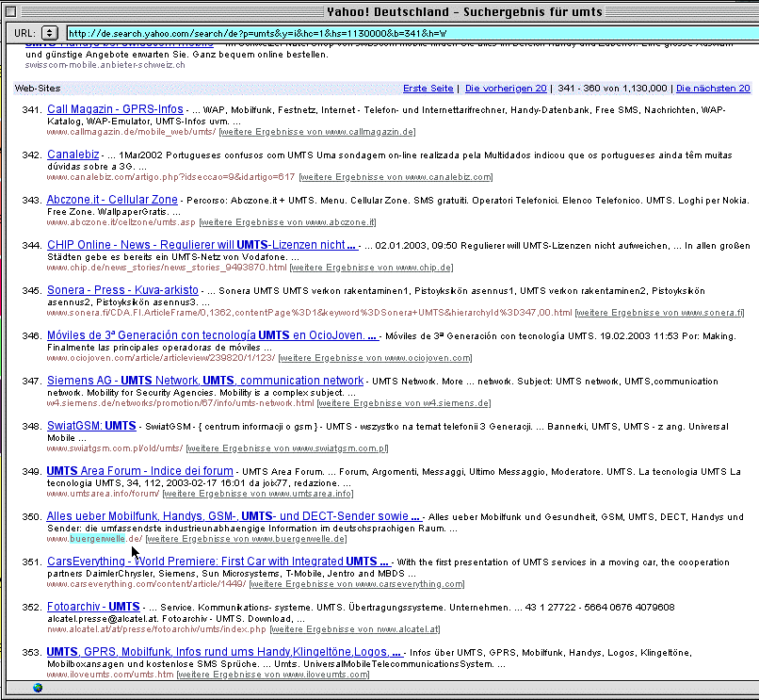Open the Fotoarchiv - UMTS result
Viewport: 759px width, 700px height.
[93, 607]
